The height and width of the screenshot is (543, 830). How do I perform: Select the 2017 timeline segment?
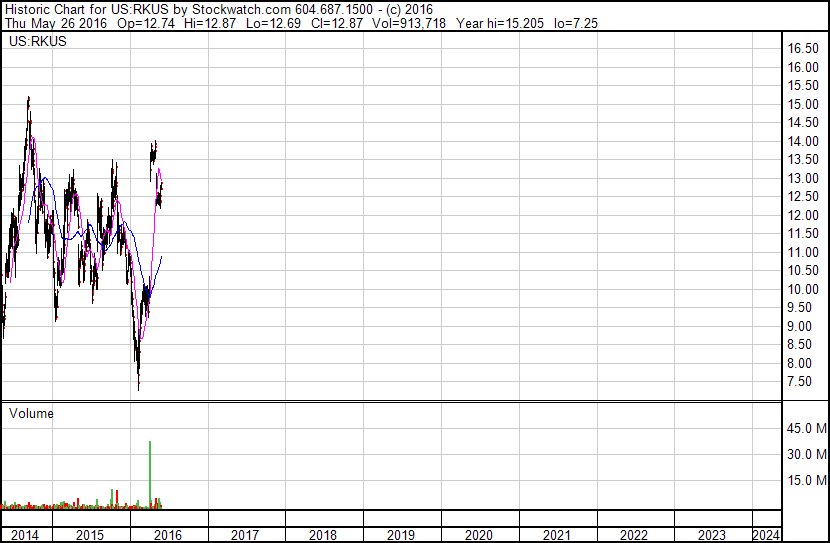point(245,535)
